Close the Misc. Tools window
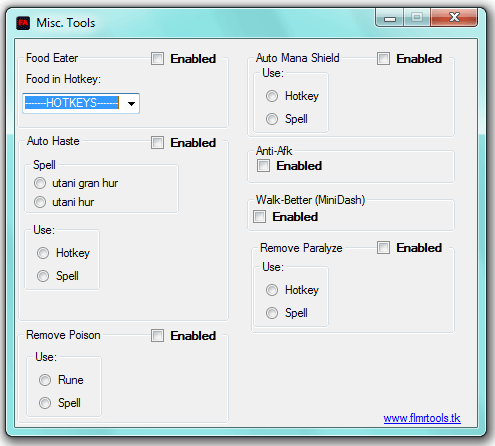The height and width of the screenshot is (446, 495). (454, 17)
